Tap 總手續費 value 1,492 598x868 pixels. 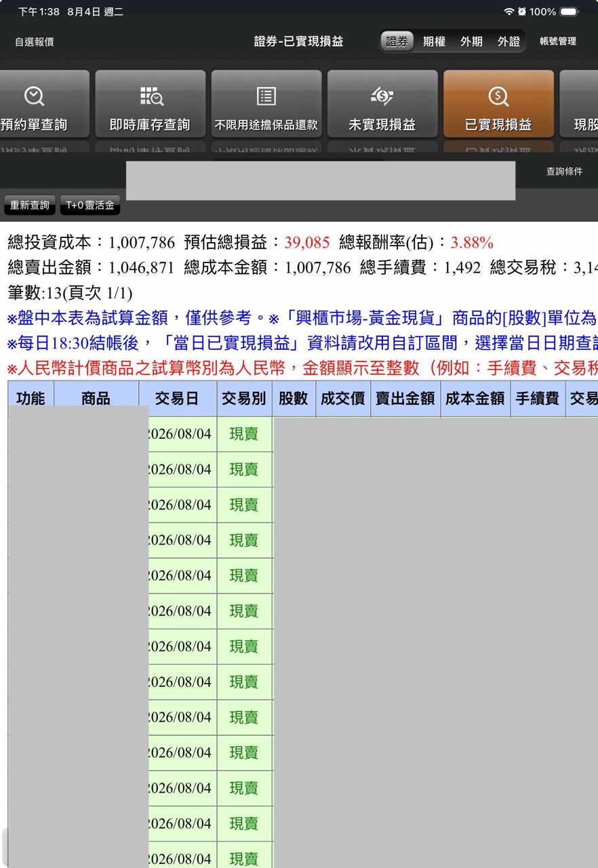pyautogui.click(x=462, y=268)
